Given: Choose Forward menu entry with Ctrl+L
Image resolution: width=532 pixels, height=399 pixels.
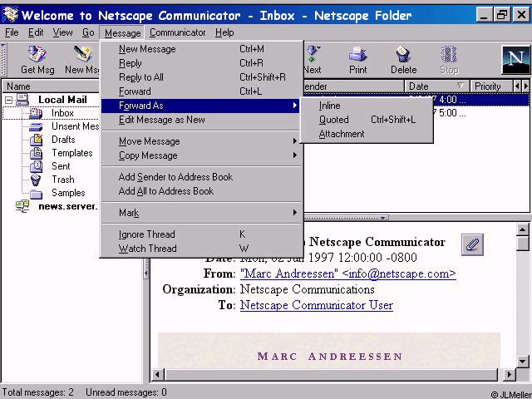Looking at the screenshot, I should pos(200,91).
